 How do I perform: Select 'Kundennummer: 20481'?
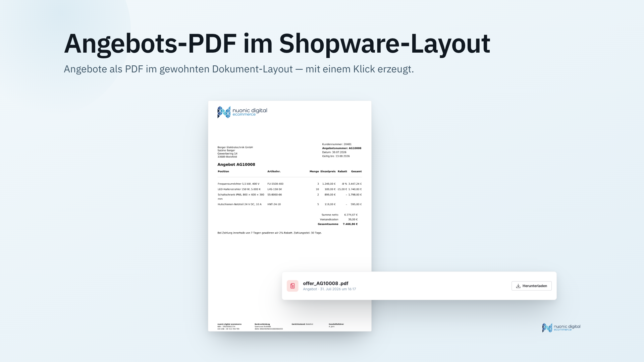pos(337,144)
